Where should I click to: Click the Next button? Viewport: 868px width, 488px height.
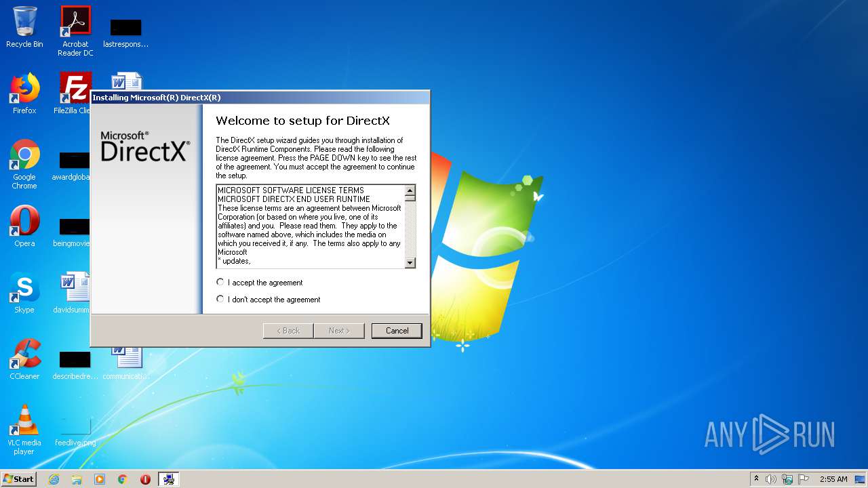[x=339, y=331]
